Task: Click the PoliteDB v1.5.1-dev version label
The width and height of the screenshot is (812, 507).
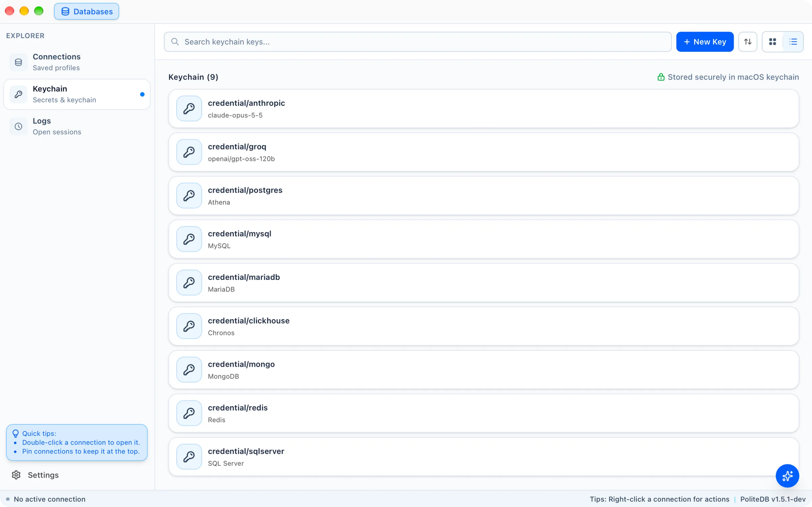Action: click(773, 499)
